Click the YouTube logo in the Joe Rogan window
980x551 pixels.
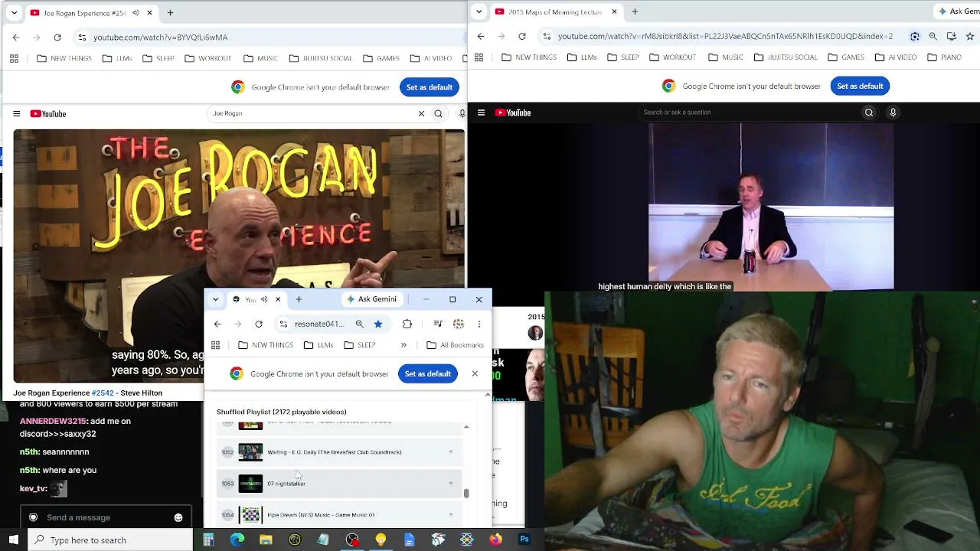click(x=48, y=114)
